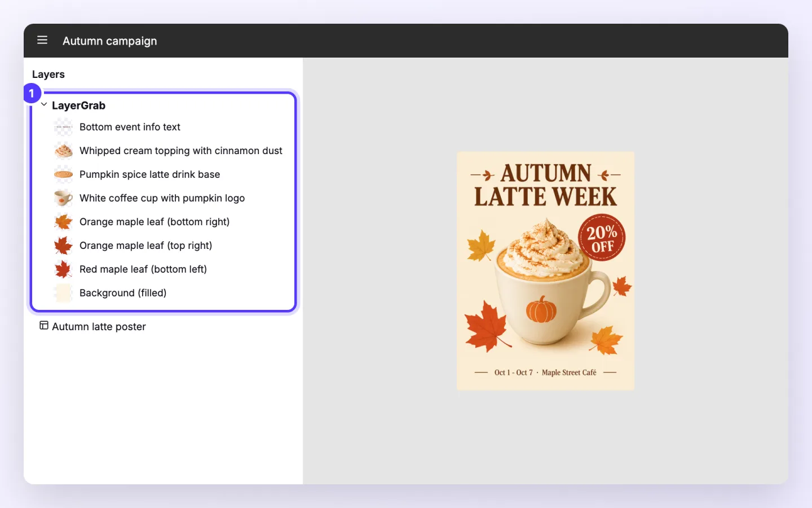This screenshot has height=508, width=812.
Task: Select 'Pumpkin spice latte drink base' layer name
Action: tap(149, 174)
